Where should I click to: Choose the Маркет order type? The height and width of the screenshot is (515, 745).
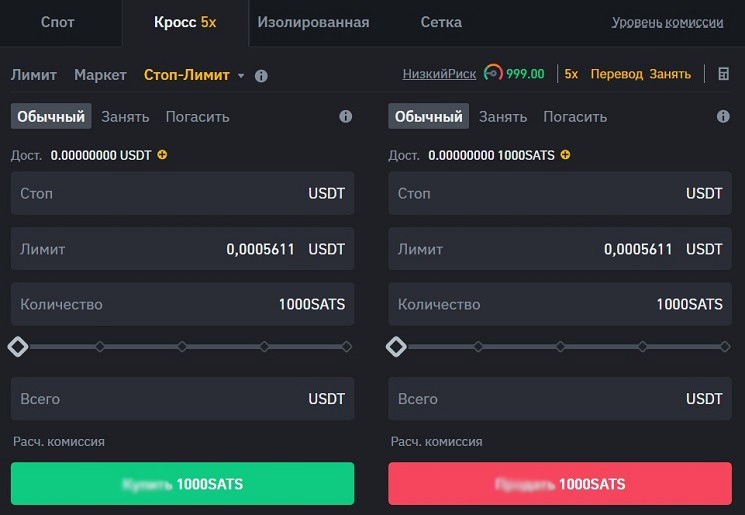pyautogui.click(x=100, y=75)
